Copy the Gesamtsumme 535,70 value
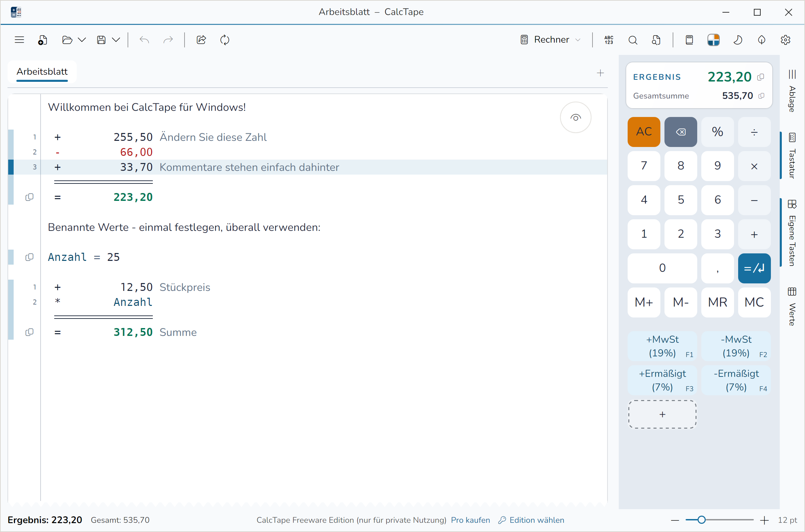 pyautogui.click(x=761, y=96)
